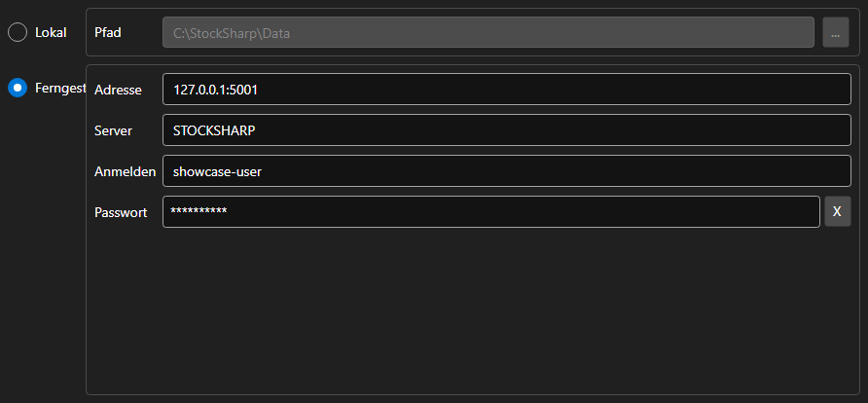The image size is (868, 403).
Task: Focus the Passwort input field
Action: pyautogui.click(x=491, y=211)
